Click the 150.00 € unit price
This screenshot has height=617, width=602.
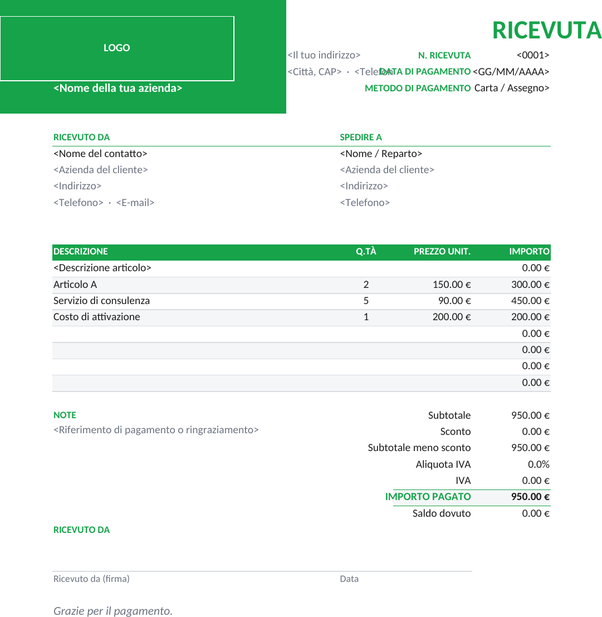[452, 284]
